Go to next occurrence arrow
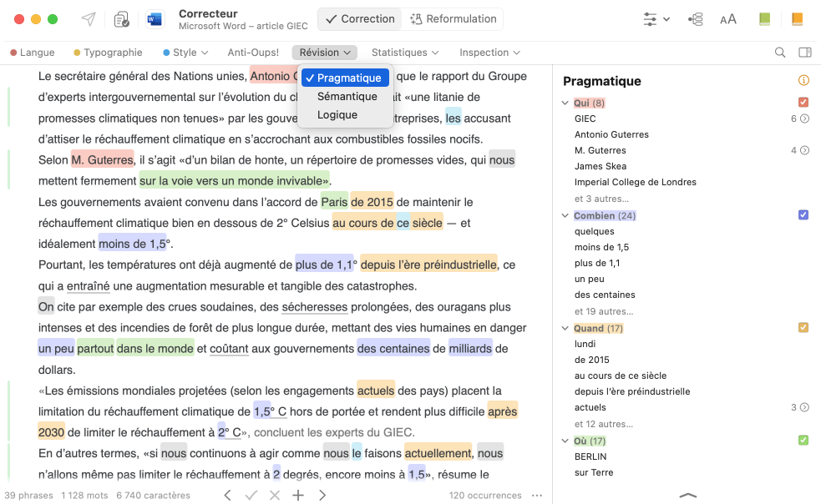Viewport: 821px width, 504px height. 322,496
